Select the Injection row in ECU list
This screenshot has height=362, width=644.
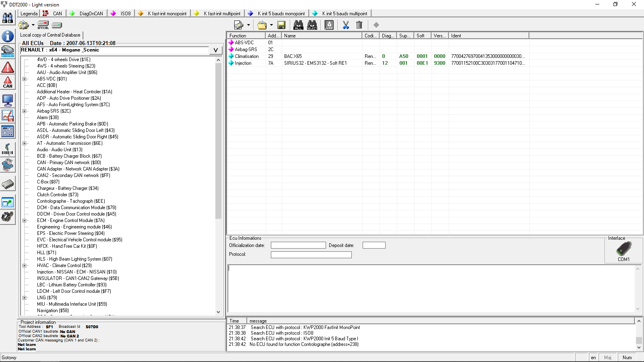point(243,63)
